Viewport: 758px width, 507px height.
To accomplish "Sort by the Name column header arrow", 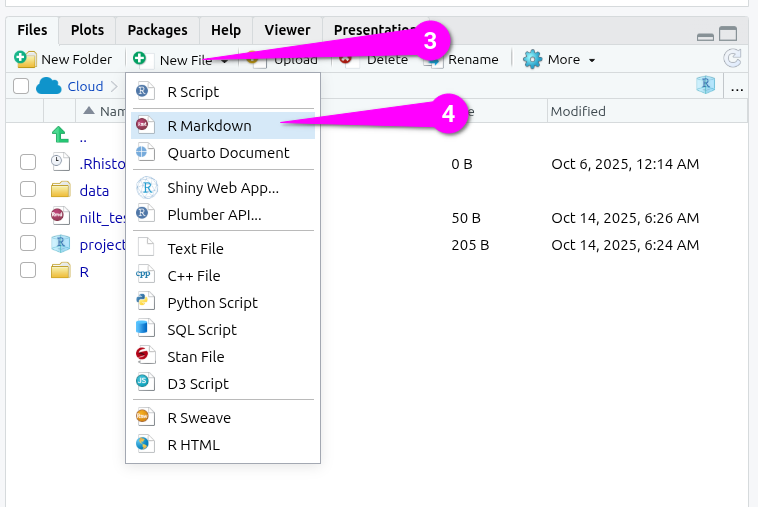I will click(88, 111).
